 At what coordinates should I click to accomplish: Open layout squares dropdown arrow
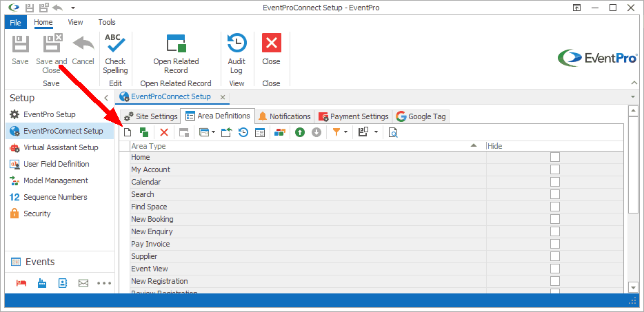coord(376,132)
